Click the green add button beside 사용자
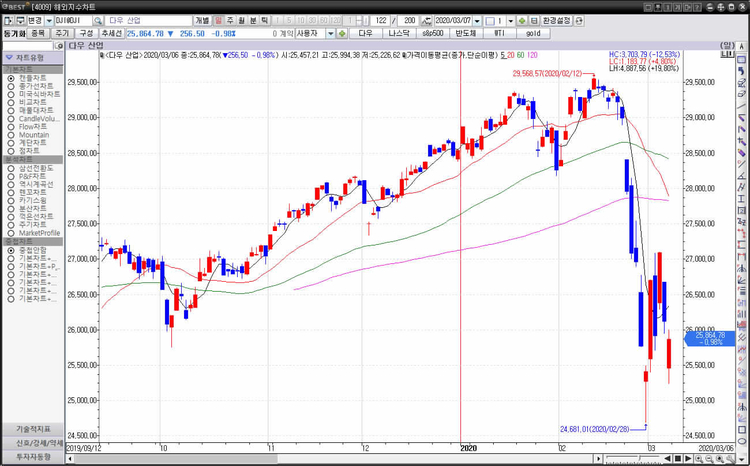The height and width of the screenshot is (466, 750). coord(342,33)
